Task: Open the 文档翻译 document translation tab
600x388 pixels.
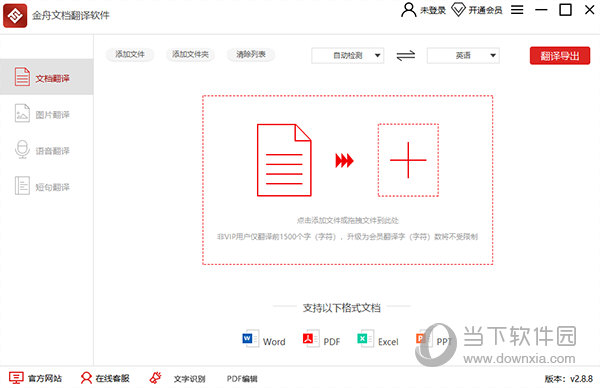Action: coord(47,77)
